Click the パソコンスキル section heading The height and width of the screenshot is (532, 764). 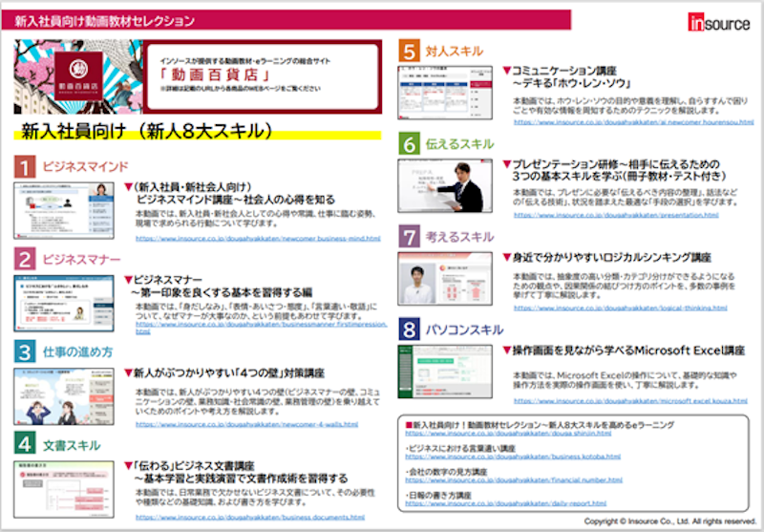click(464, 330)
